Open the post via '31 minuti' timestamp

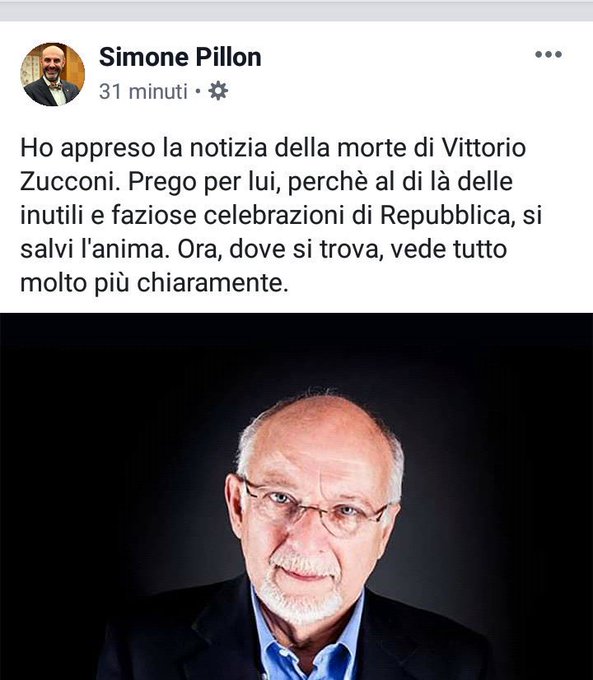pos(143,92)
